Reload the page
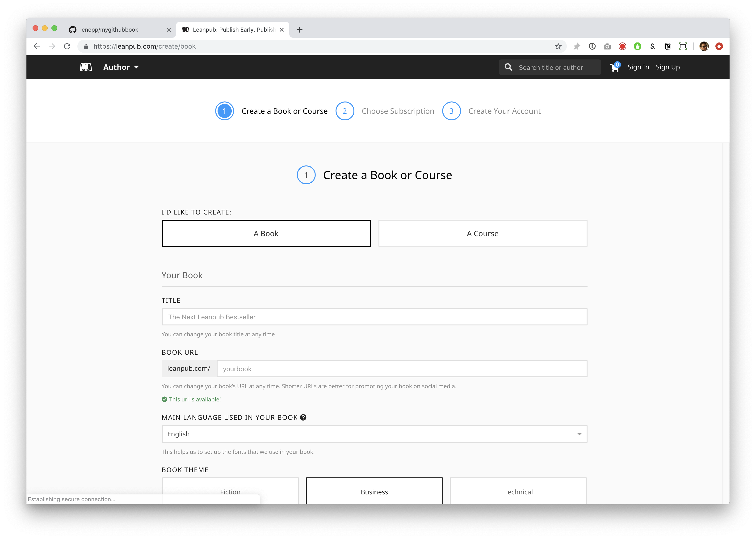 [x=67, y=46]
